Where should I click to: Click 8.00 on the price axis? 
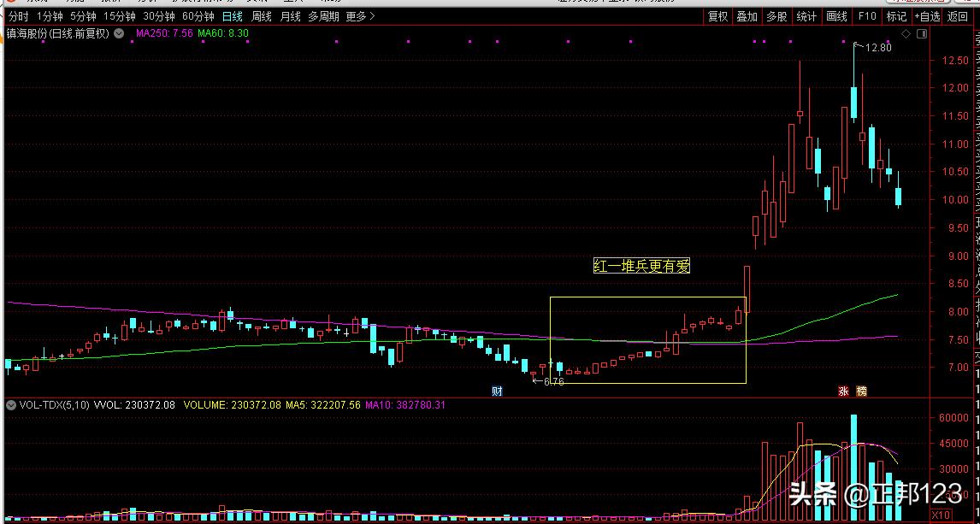(x=958, y=312)
